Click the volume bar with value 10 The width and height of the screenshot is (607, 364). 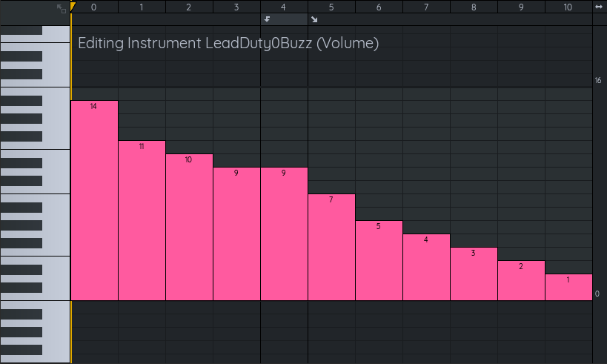(189, 227)
